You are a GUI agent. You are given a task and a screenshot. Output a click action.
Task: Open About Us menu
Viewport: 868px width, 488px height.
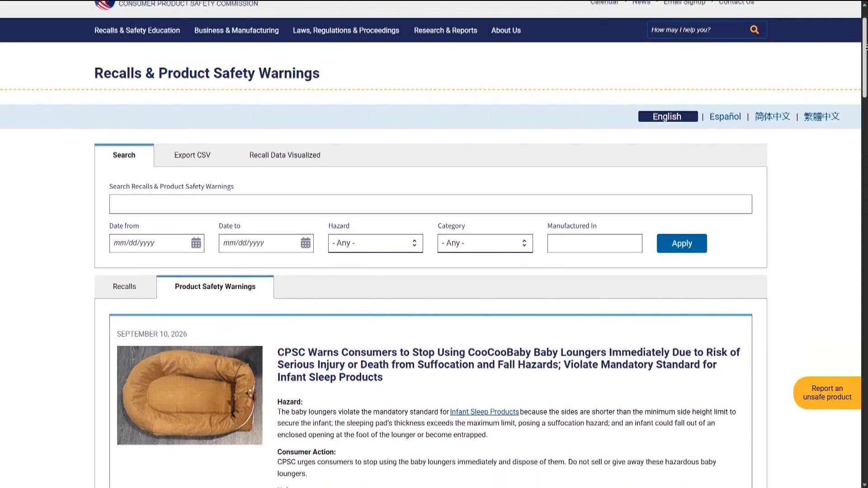point(506,30)
